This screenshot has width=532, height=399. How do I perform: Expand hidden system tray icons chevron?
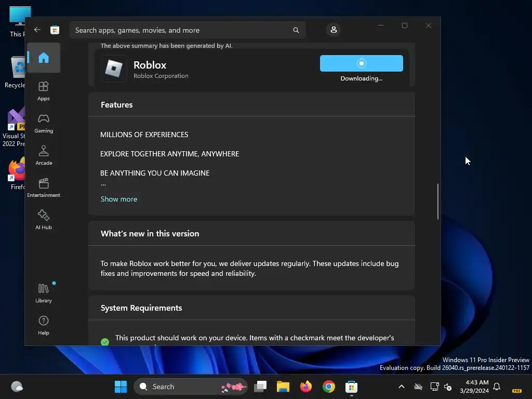pyautogui.click(x=402, y=387)
